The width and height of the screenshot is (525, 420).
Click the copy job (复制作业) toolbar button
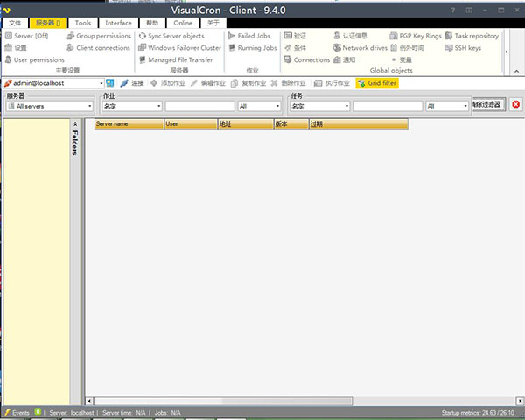[x=248, y=83]
